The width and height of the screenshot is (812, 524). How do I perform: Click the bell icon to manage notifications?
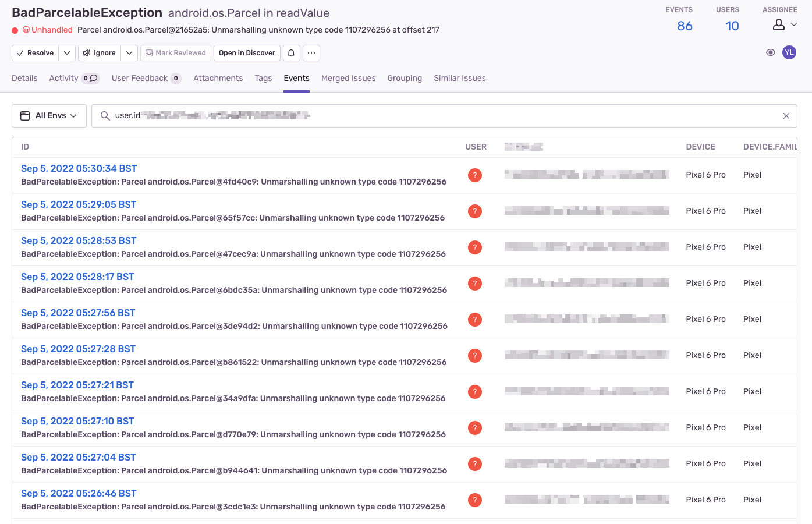click(291, 52)
